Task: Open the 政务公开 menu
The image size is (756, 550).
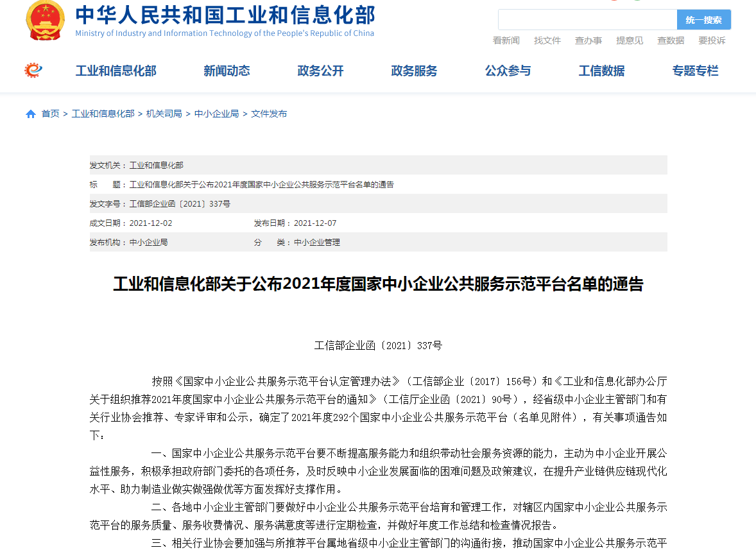Action: click(320, 71)
